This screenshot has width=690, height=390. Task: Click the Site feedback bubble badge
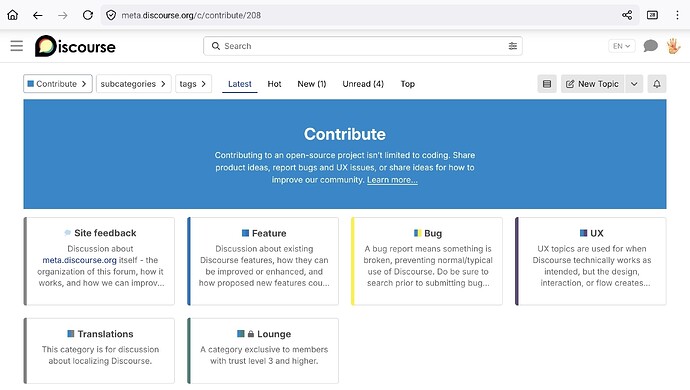[67, 233]
